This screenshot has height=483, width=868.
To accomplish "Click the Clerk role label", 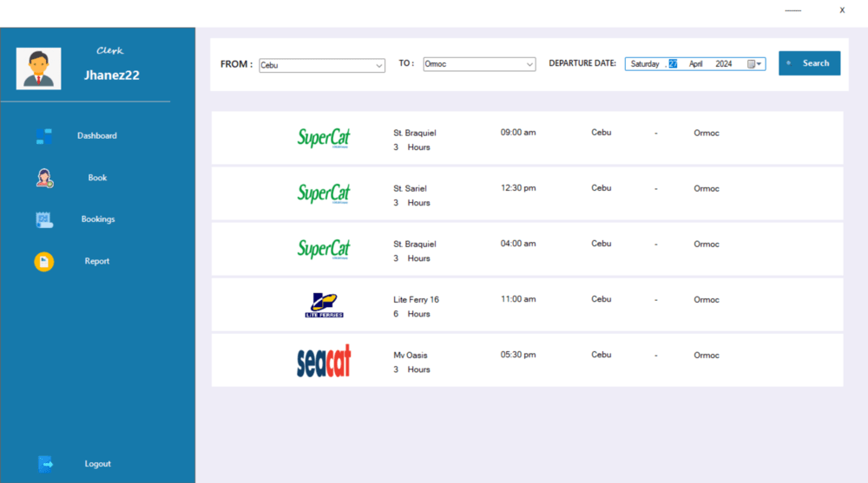I will pos(110,50).
